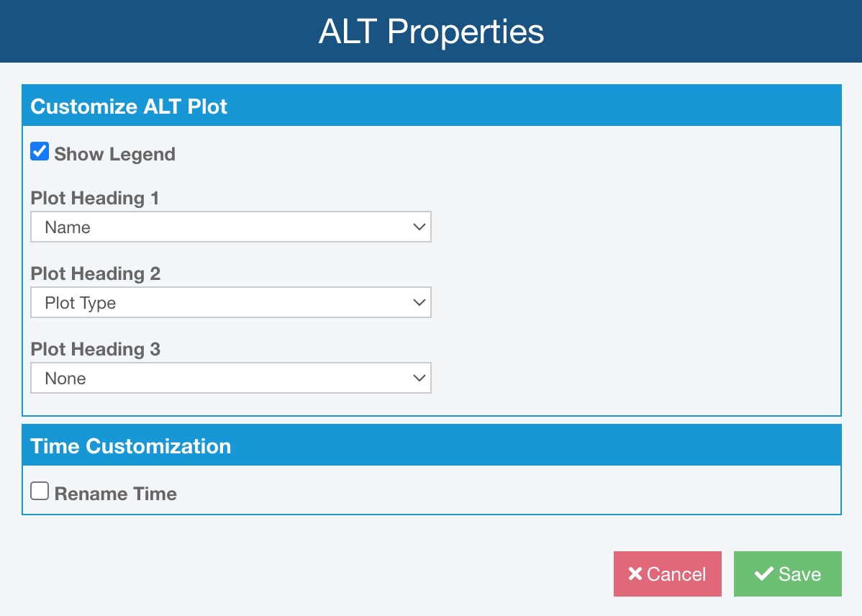The width and height of the screenshot is (862, 616).
Task: Open the Plot Heading 2 dropdown showing Plot Type
Action: (x=230, y=302)
